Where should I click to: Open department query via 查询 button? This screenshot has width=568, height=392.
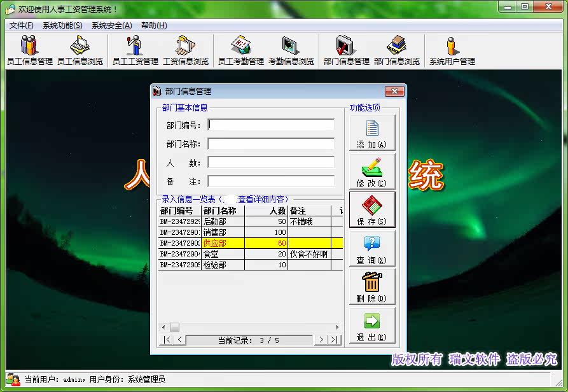coord(372,248)
